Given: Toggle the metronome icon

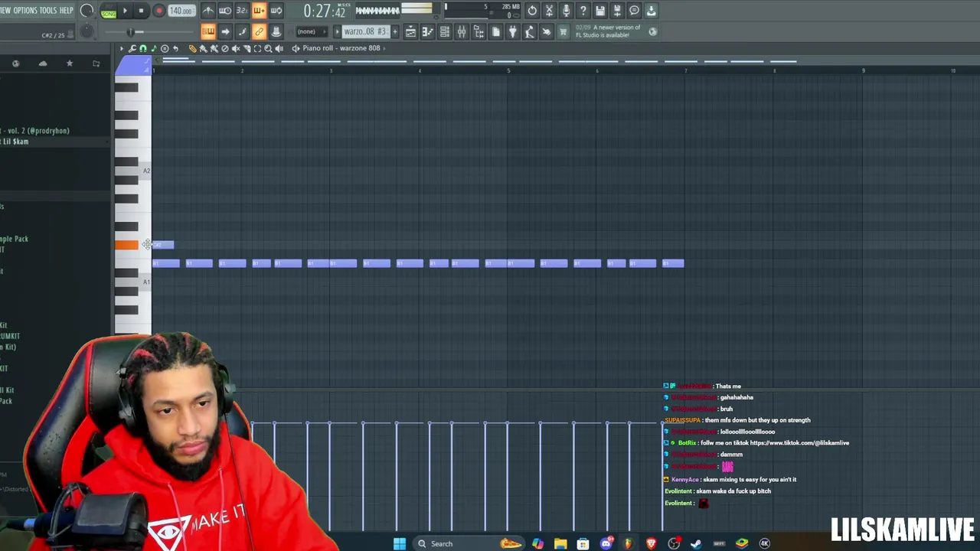Looking at the screenshot, I should pos(207,11).
